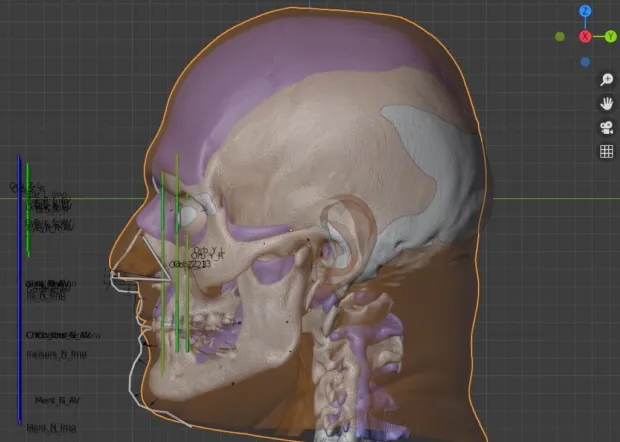
Task: Switch perspective/orthographic with grid icon
Action: (606, 151)
